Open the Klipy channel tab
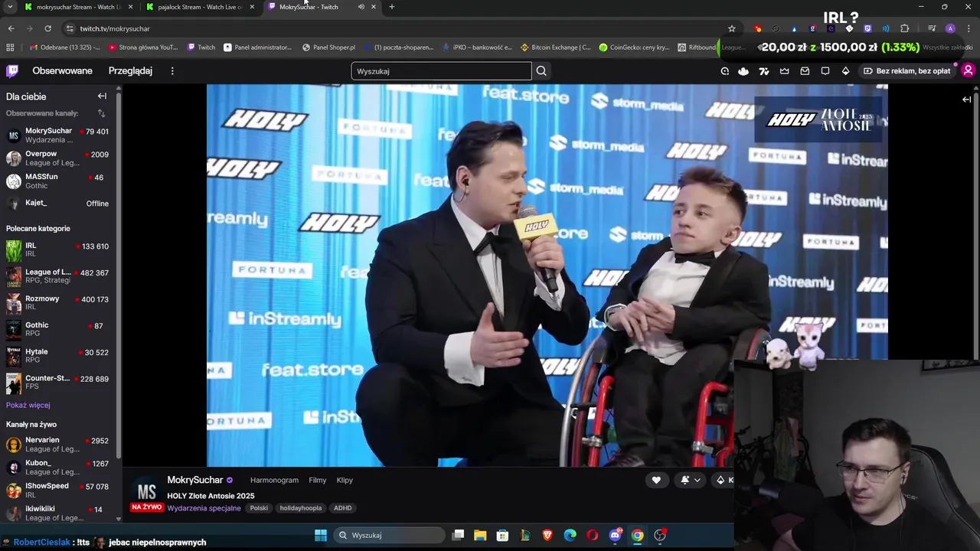980x551 pixels. click(345, 480)
